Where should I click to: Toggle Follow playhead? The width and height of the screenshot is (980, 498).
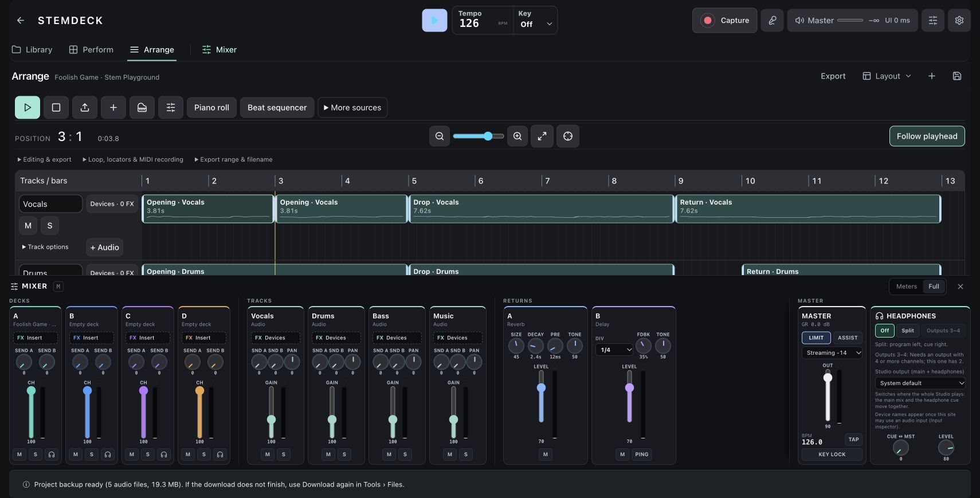tap(927, 136)
